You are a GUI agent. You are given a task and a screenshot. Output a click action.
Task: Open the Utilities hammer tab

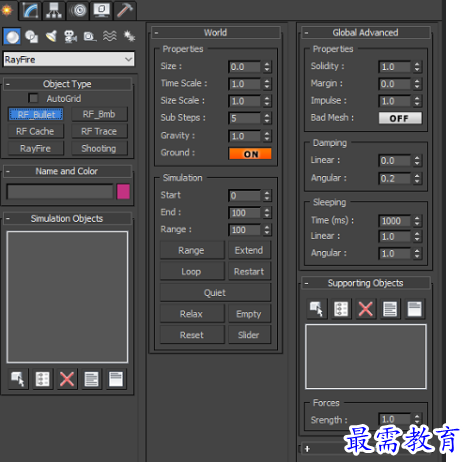point(125,10)
